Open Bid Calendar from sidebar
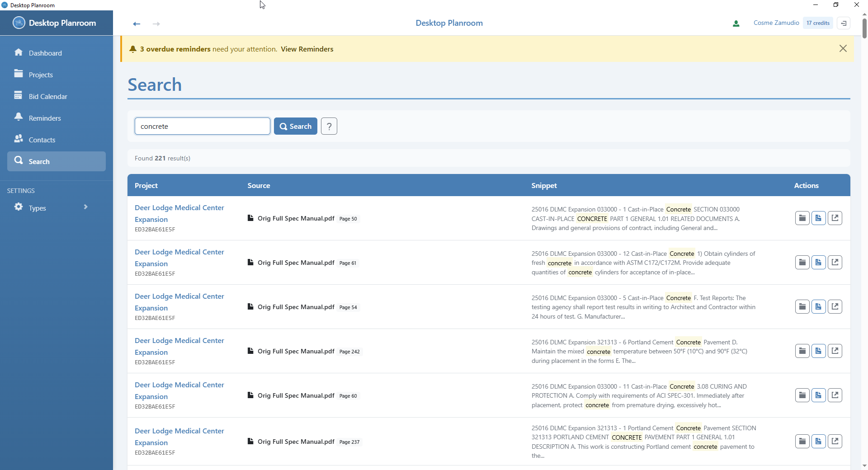The height and width of the screenshot is (470, 868). pos(48,96)
